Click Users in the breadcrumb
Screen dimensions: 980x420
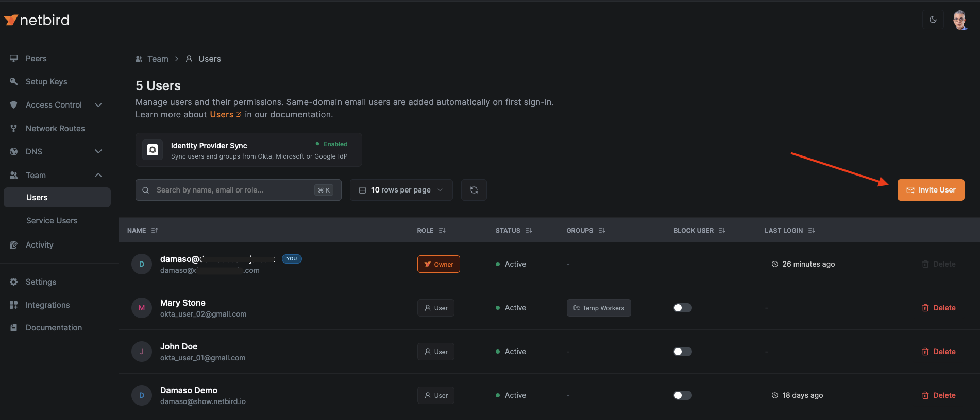[210, 59]
